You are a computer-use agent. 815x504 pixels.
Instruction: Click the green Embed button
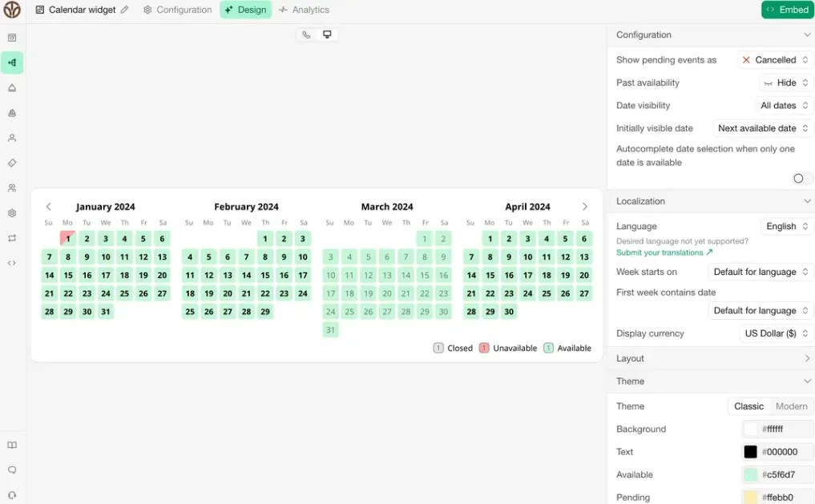[788, 10]
